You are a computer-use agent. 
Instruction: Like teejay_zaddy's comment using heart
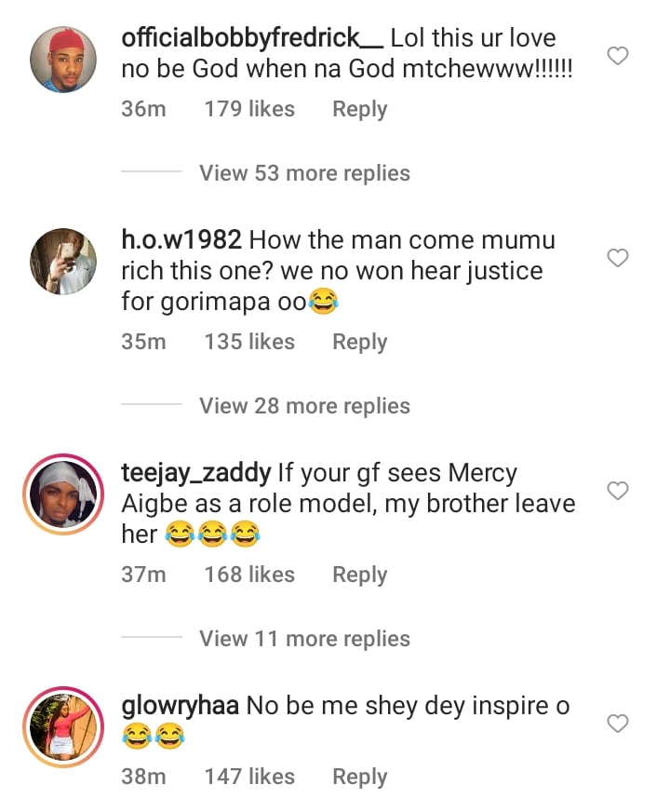click(x=618, y=491)
